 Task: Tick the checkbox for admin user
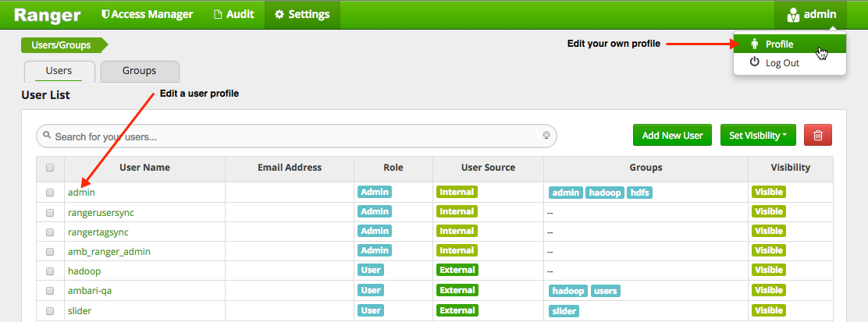pos(50,192)
